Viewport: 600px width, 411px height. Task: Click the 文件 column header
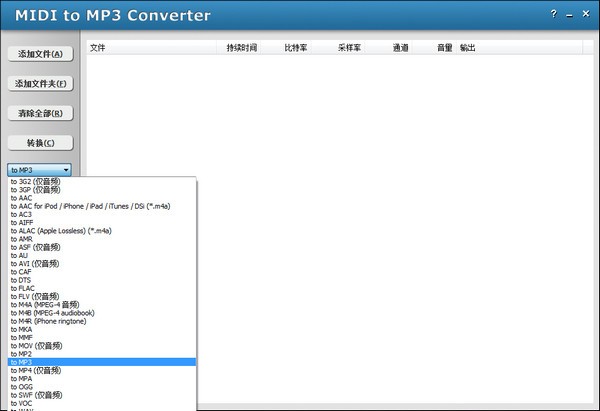pyautogui.click(x=98, y=47)
